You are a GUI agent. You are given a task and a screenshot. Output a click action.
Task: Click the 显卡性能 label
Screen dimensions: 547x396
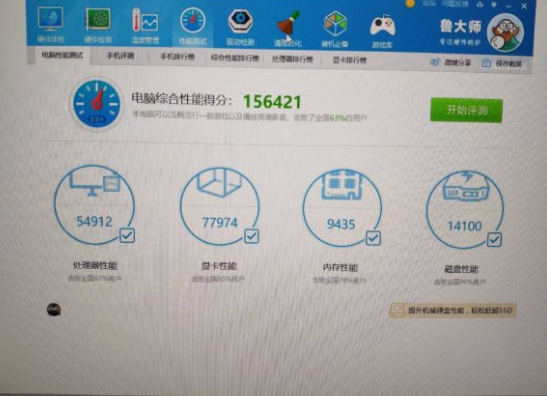click(219, 266)
